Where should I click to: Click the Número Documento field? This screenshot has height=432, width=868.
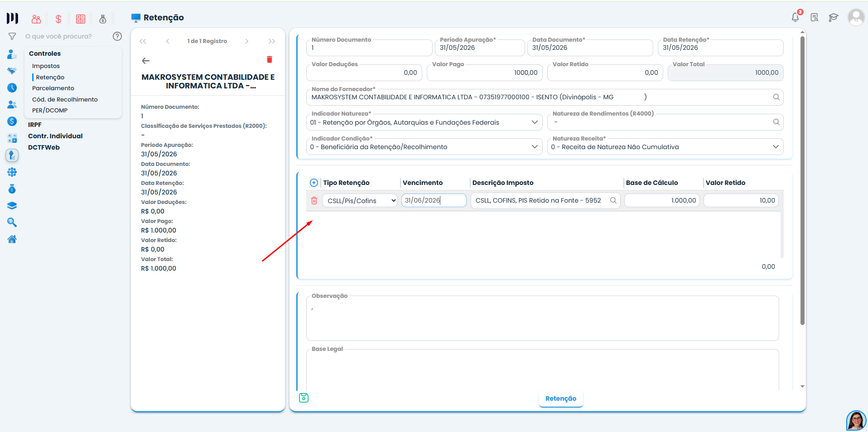pyautogui.click(x=369, y=48)
